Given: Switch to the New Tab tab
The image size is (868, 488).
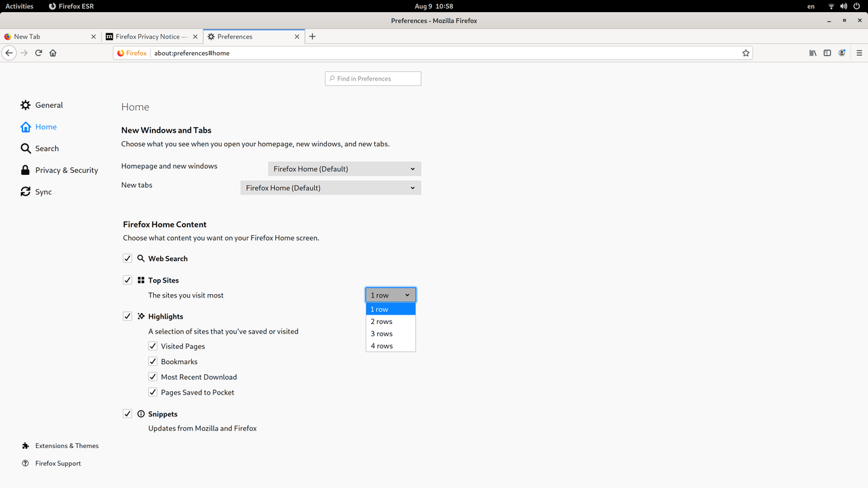Looking at the screenshot, I should 50,37.
